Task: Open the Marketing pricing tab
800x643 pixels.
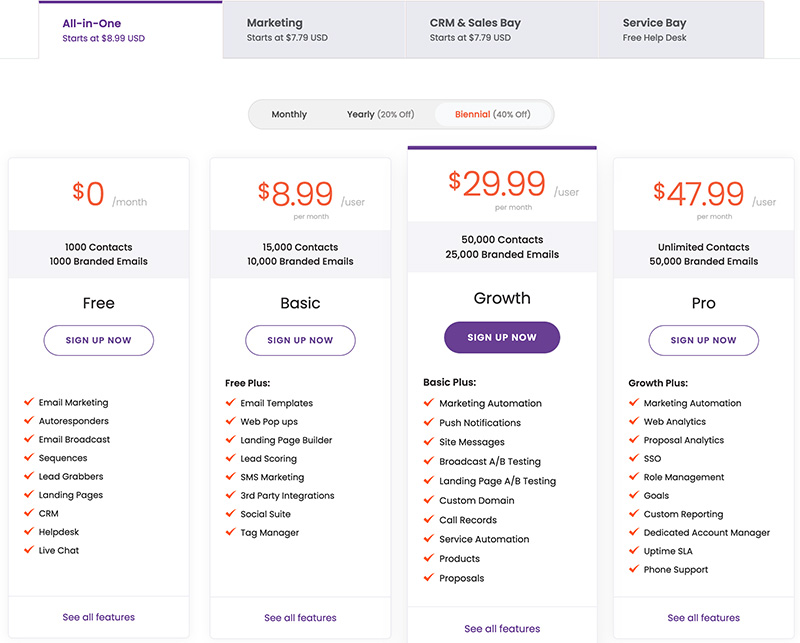Action: [314, 30]
